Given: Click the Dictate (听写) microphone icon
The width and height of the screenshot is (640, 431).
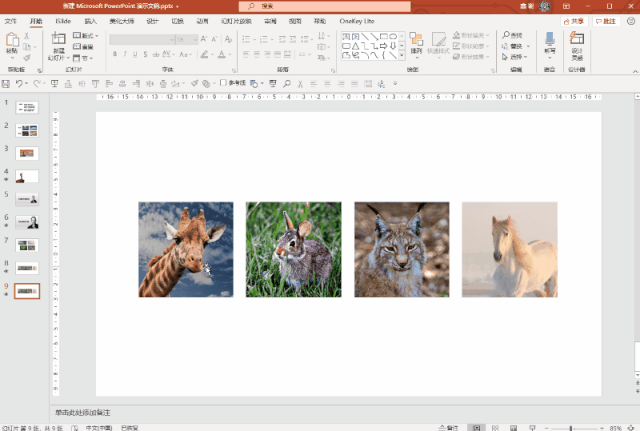Looking at the screenshot, I should [x=549, y=40].
